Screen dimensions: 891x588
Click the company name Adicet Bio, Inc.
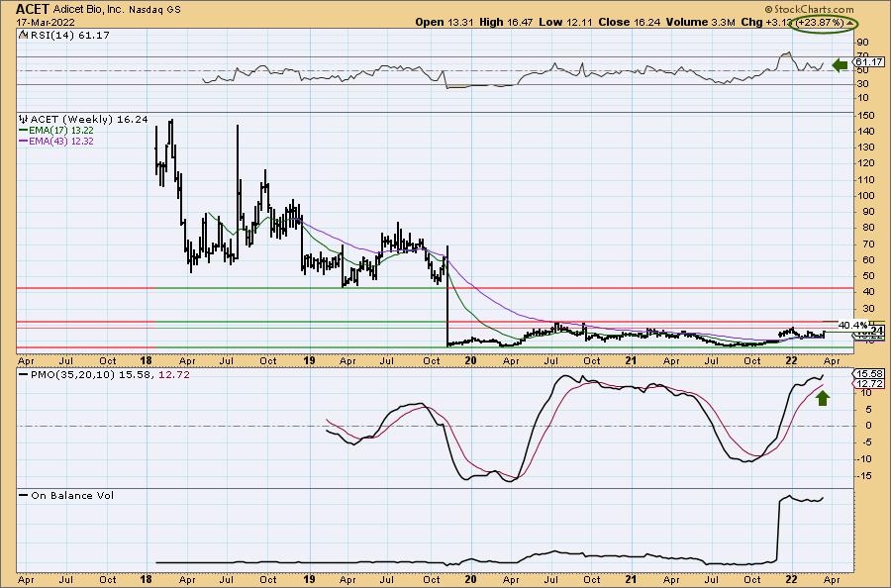(87, 9)
